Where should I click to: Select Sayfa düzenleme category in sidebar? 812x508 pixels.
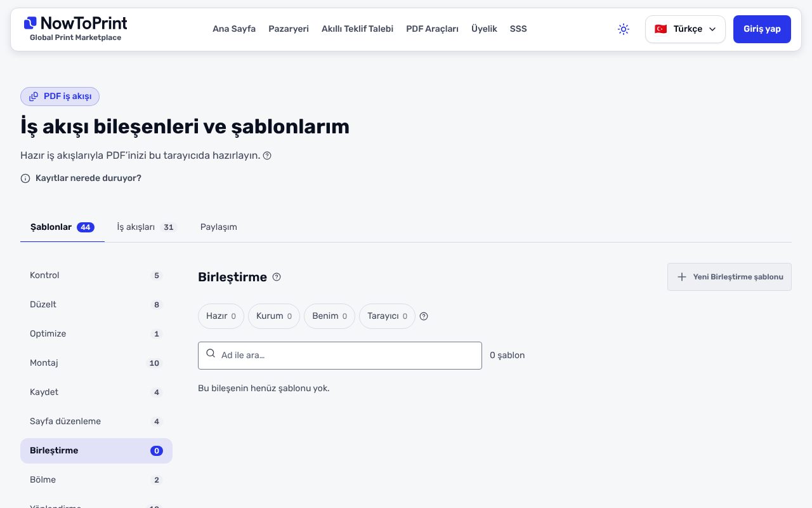[96, 422]
